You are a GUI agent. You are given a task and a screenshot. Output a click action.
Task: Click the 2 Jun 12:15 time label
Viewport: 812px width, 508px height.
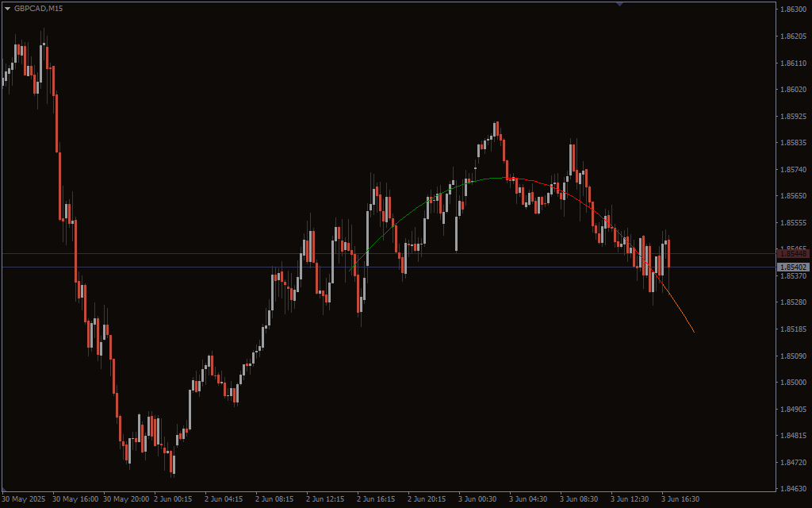pos(325,499)
